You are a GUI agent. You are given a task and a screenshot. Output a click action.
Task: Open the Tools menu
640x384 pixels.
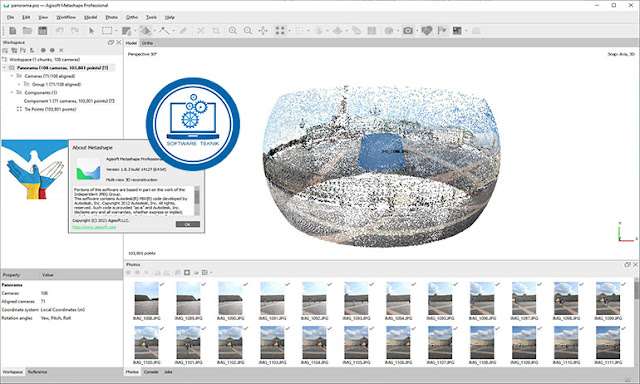click(151, 17)
